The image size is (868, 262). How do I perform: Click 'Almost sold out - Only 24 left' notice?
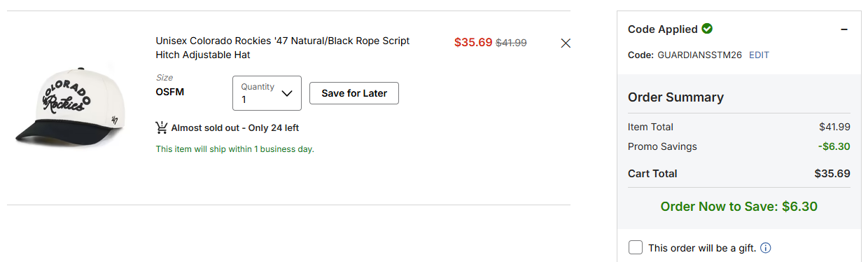pos(235,127)
